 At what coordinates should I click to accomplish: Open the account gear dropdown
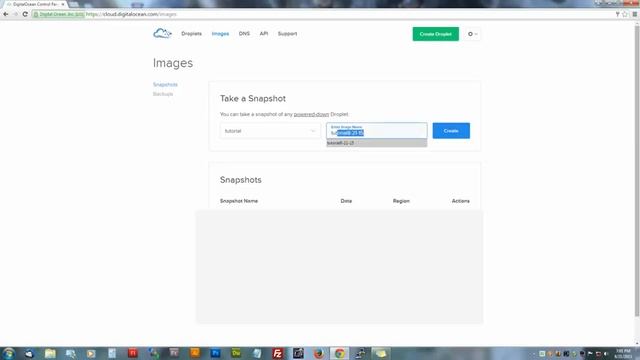pos(472,34)
